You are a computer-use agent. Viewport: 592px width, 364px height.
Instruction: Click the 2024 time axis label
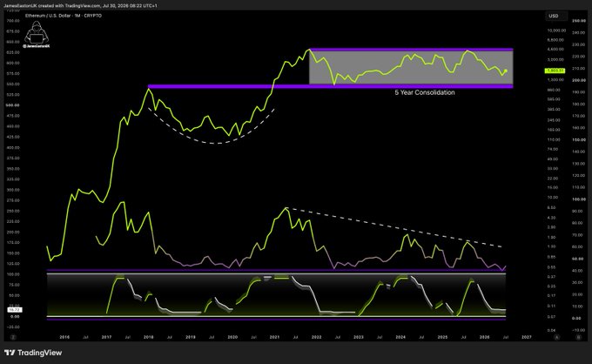click(x=400, y=337)
